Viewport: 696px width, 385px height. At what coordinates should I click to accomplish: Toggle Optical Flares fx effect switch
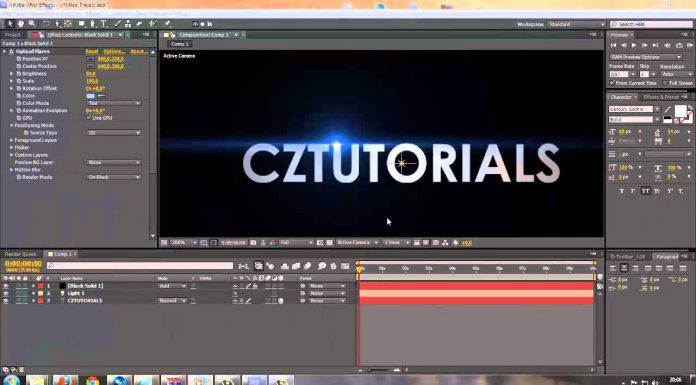pos(11,52)
